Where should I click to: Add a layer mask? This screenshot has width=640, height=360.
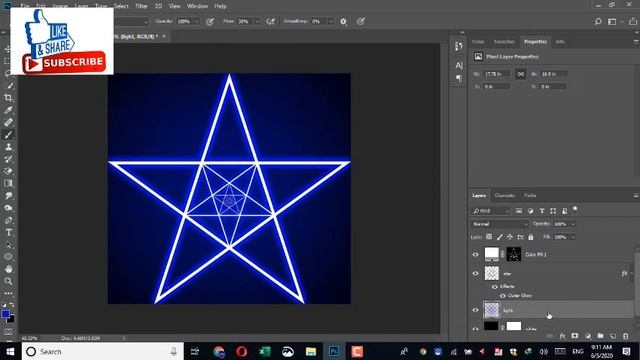(575, 336)
